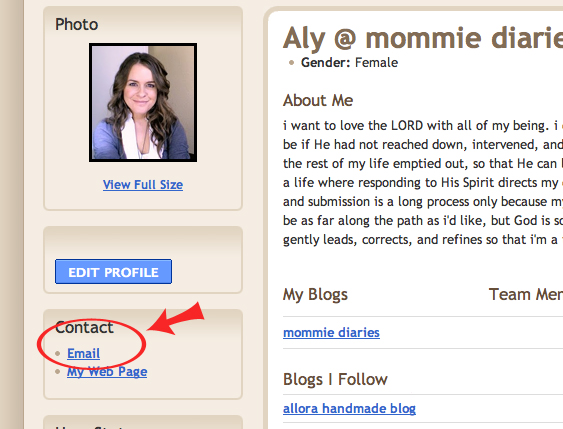Image resolution: width=563 pixels, height=429 pixels.
Task: Click the bullet beside Gender
Action: [291, 63]
